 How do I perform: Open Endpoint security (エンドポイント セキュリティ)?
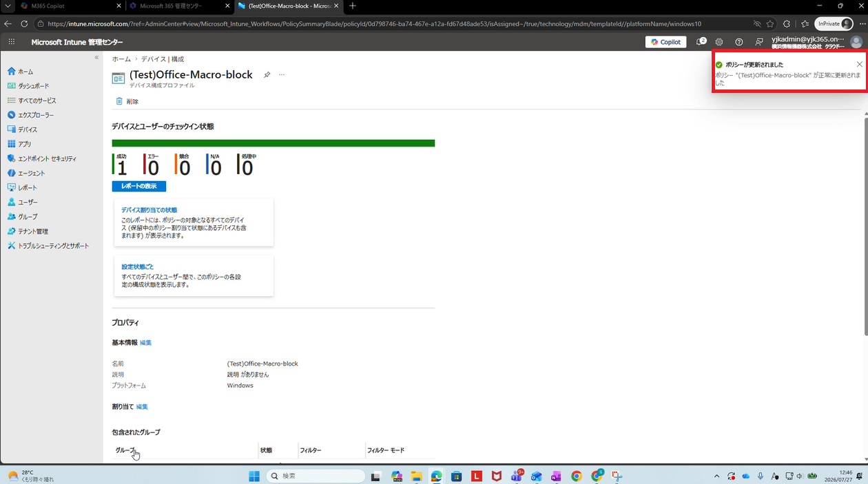(x=42, y=158)
